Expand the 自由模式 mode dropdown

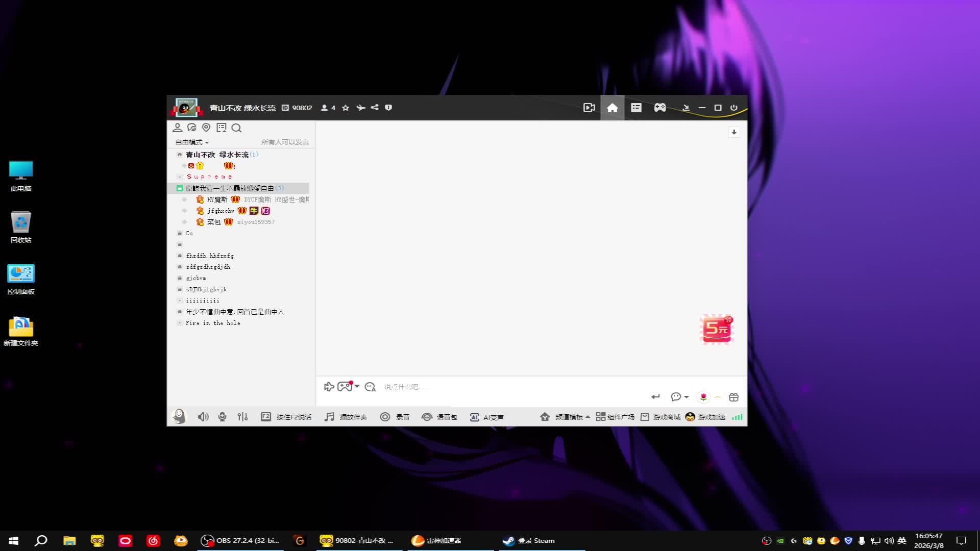click(x=192, y=142)
